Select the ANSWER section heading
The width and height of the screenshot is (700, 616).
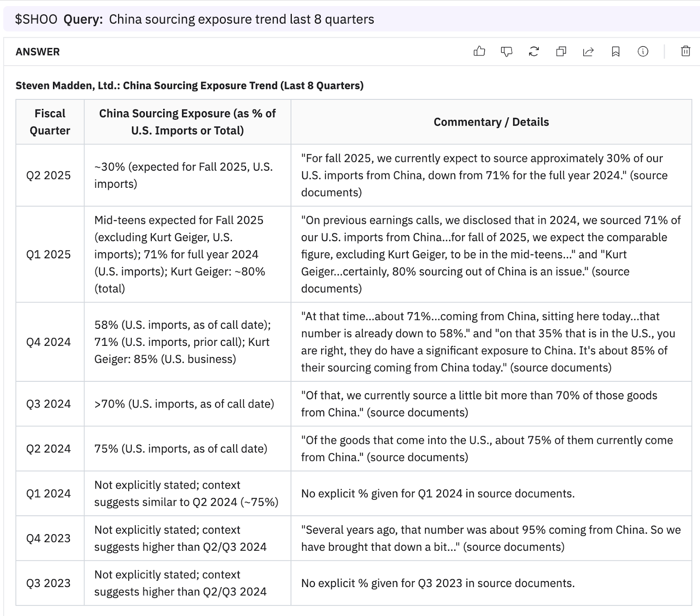tap(38, 52)
